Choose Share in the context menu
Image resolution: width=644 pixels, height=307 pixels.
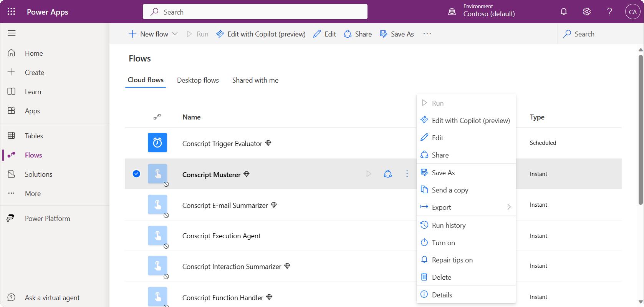tap(466, 155)
